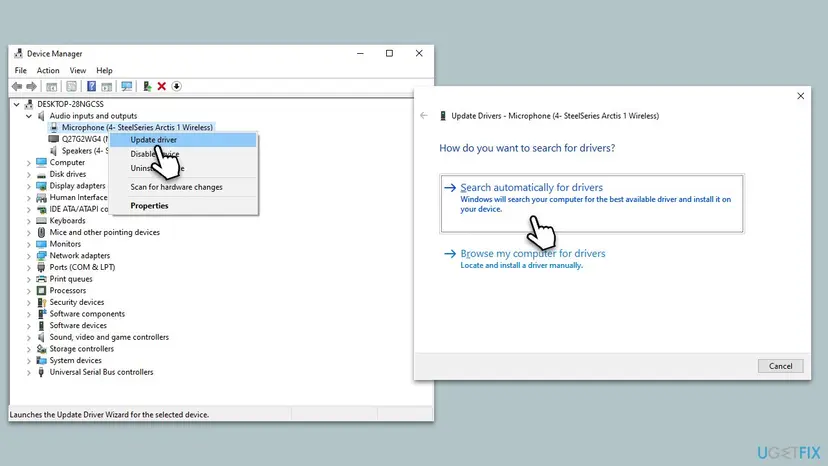Click the Processors category icon
The width and height of the screenshot is (828, 466).
point(41,291)
